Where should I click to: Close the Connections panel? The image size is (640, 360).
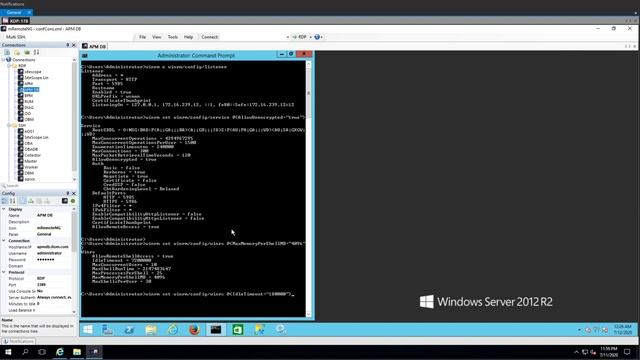[74, 45]
